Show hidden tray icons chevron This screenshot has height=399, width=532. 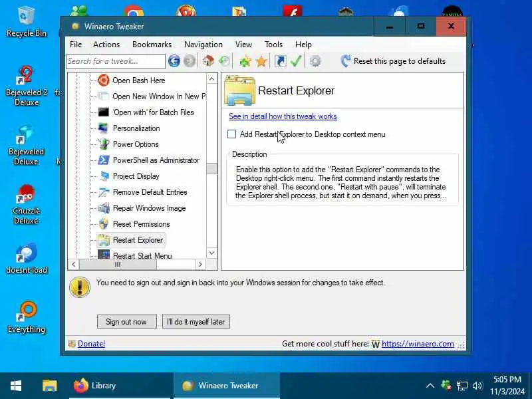(x=430, y=386)
